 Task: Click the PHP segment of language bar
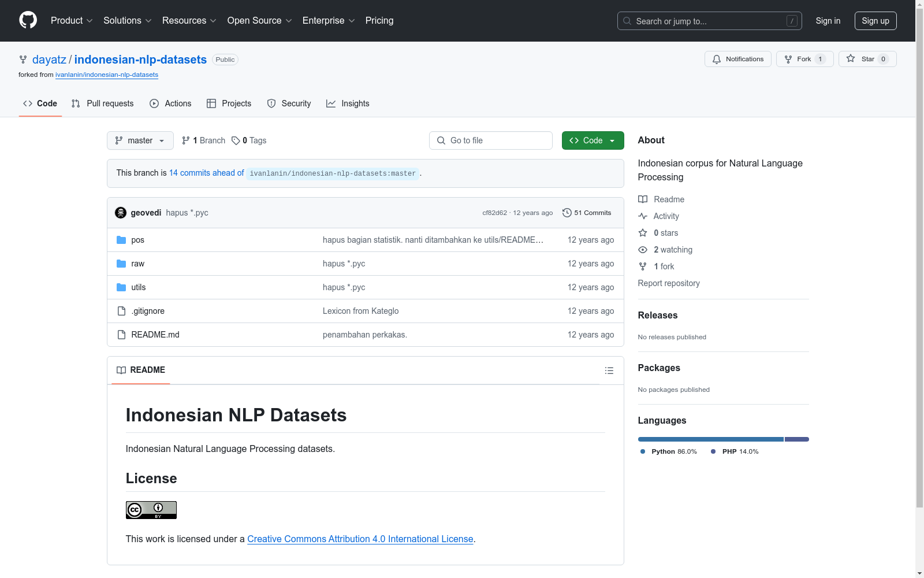pyautogui.click(x=797, y=439)
